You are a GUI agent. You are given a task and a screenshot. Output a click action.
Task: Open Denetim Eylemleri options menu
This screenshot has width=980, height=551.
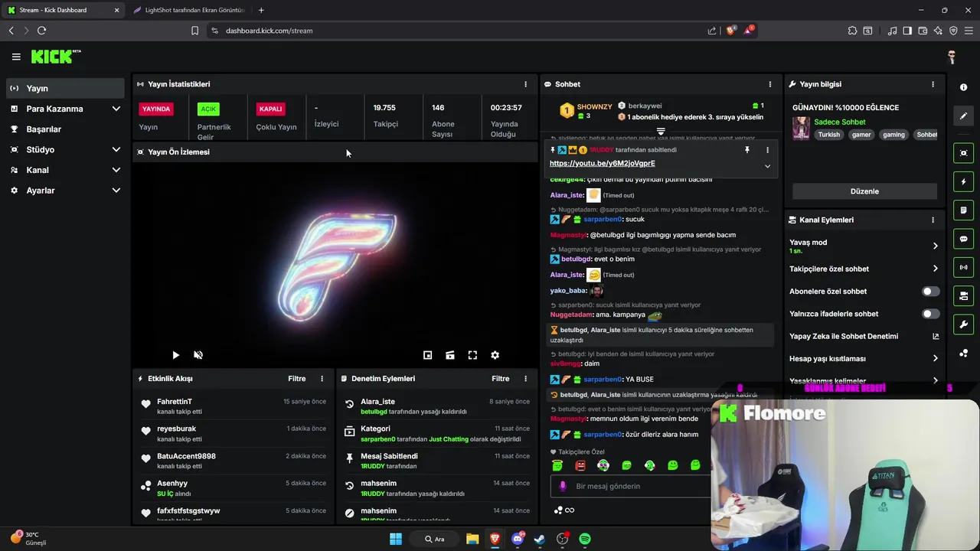click(525, 379)
